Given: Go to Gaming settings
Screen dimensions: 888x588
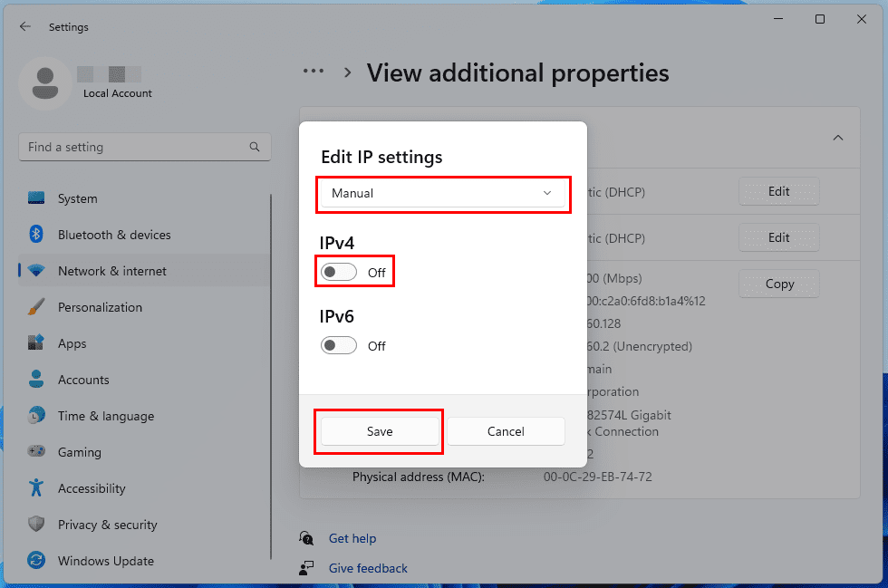Looking at the screenshot, I should [x=144, y=452].
